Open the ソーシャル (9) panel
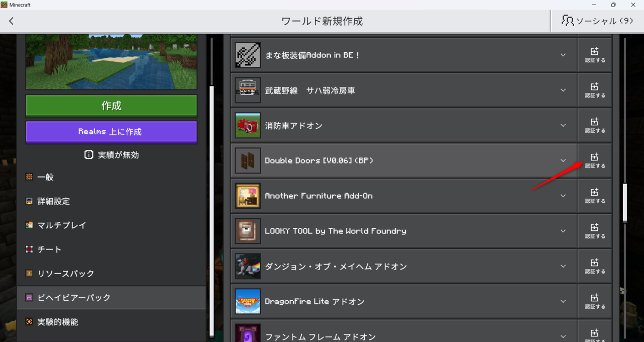Screen dimensions: 644x342 (x=597, y=21)
